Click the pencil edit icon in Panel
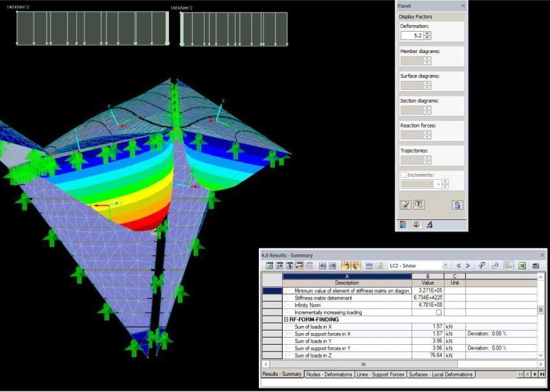This screenshot has width=550, height=392. point(405,205)
